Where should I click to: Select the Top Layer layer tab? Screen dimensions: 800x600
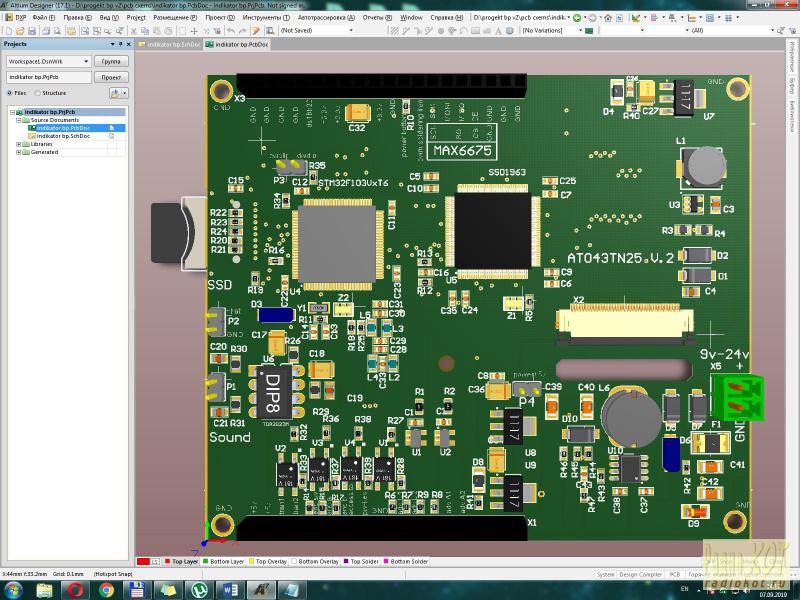click(181, 561)
